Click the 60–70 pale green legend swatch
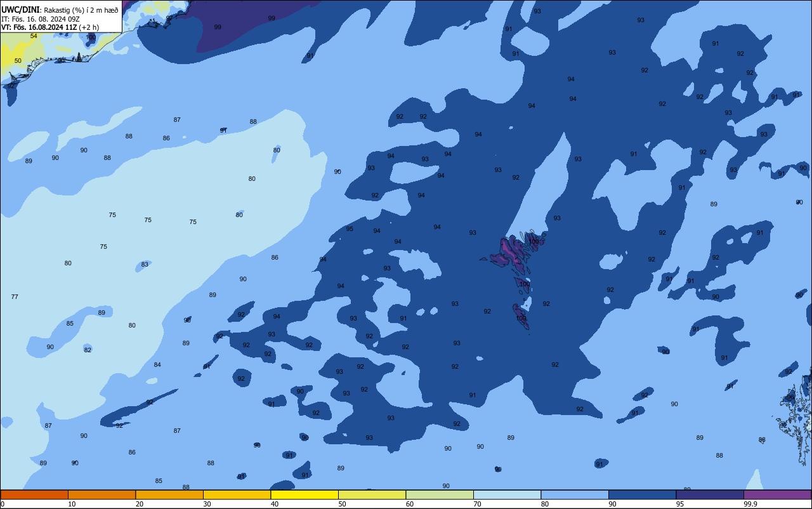 click(440, 494)
